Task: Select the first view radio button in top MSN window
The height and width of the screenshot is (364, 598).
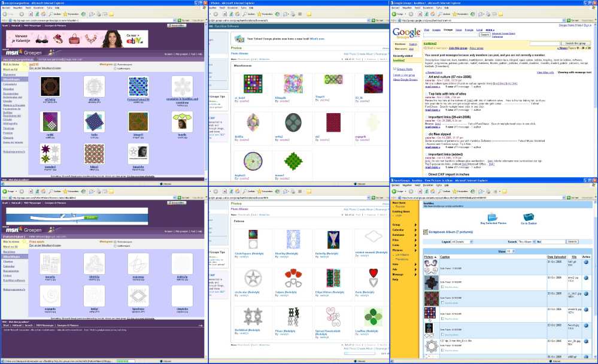Action: pyautogui.click(x=115, y=63)
